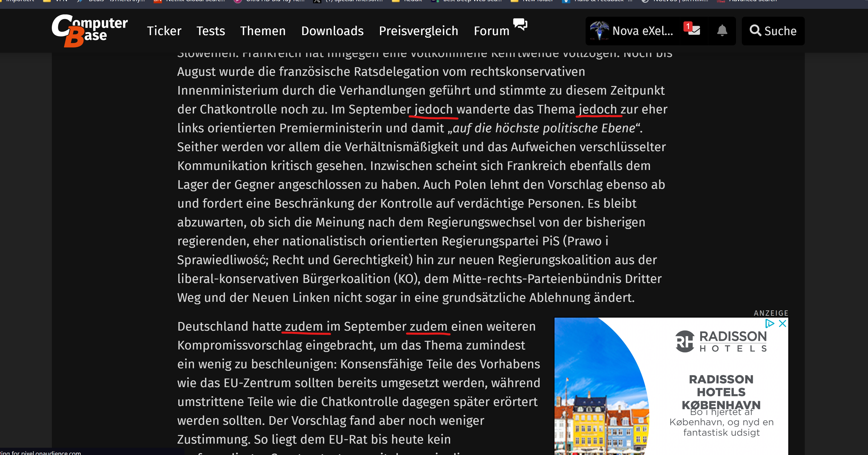Close the Radisson ad with X
The height and width of the screenshot is (455, 868).
[x=782, y=324]
